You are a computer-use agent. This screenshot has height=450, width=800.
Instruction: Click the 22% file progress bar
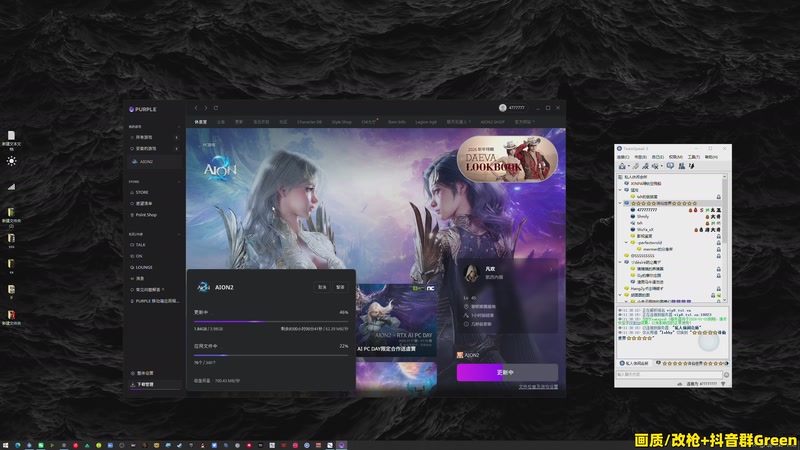pos(271,355)
